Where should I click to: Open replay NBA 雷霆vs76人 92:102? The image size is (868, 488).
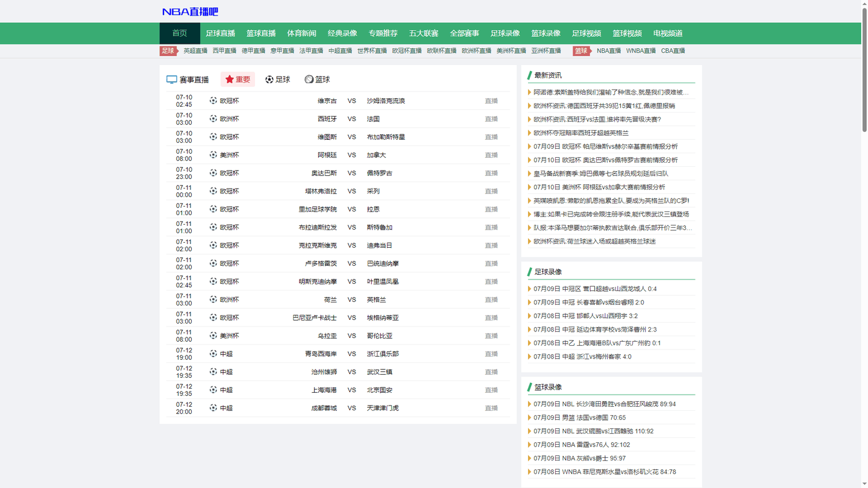(x=582, y=445)
